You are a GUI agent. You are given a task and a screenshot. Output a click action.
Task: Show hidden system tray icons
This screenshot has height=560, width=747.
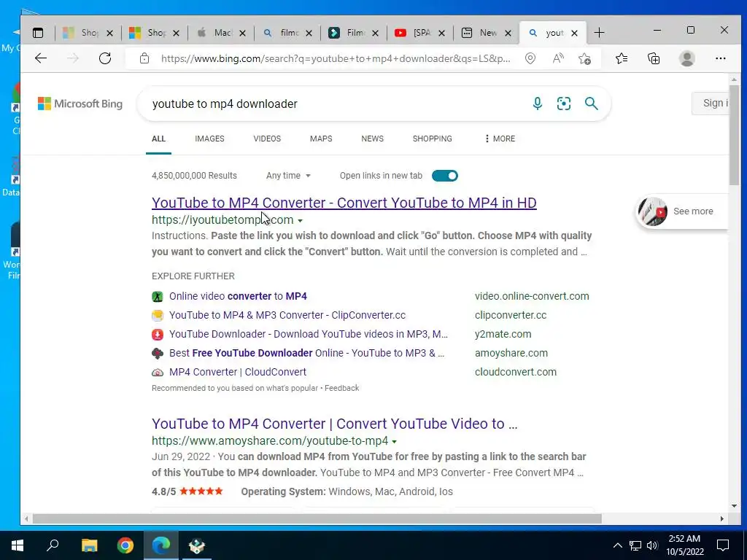(617, 545)
